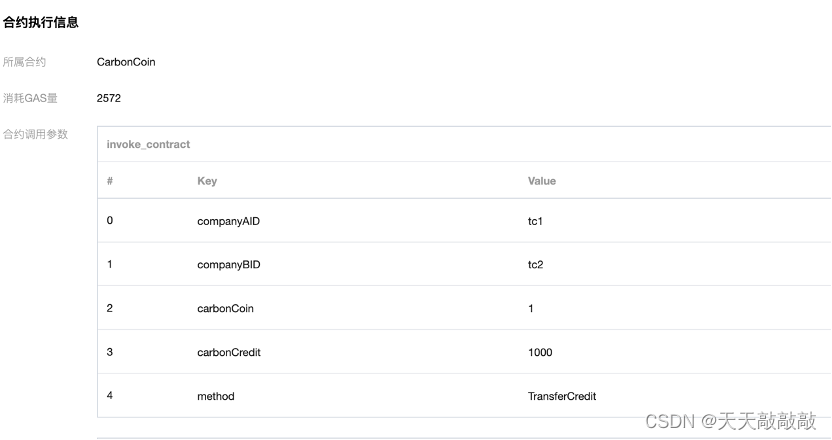The height and width of the screenshot is (440, 832).
Task: Click the CSDN watermark text
Action: pos(731,421)
